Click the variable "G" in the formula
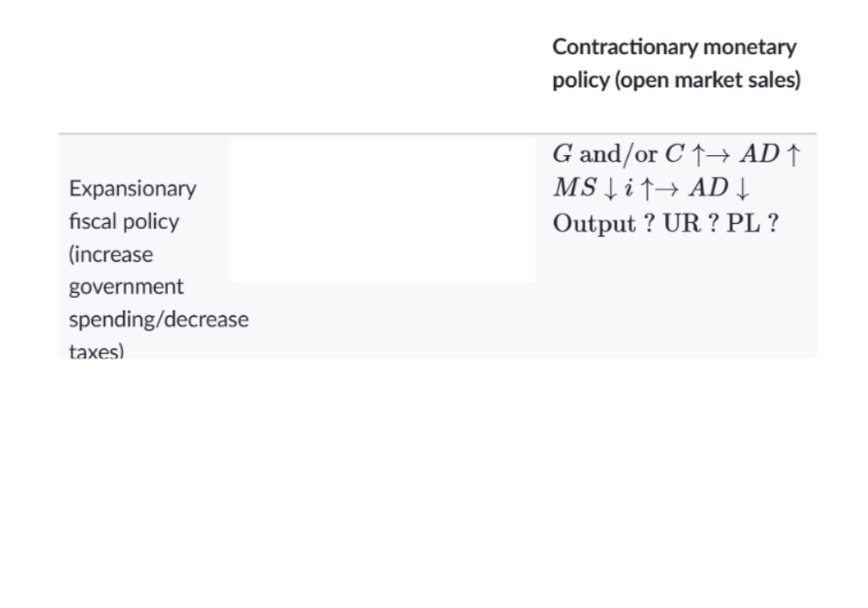Image resolution: width=868 pixels, height=608 pixels. coord(561,154)
